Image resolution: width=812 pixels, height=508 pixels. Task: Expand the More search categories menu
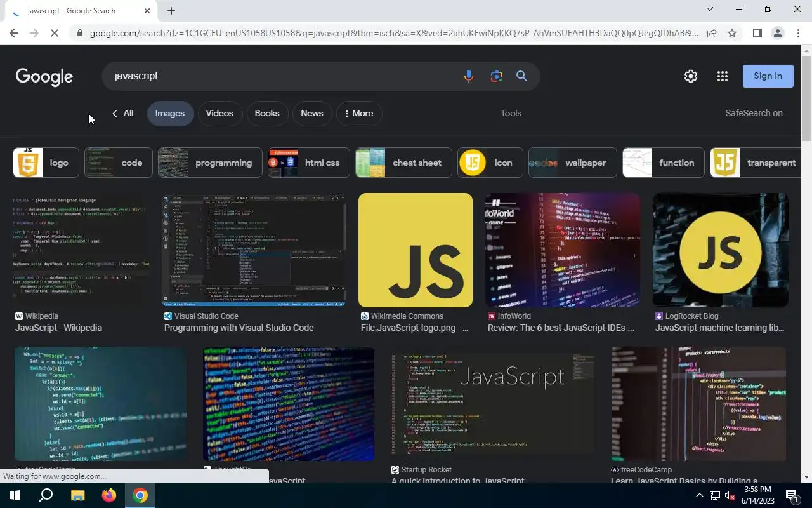[x=359, y=114]
